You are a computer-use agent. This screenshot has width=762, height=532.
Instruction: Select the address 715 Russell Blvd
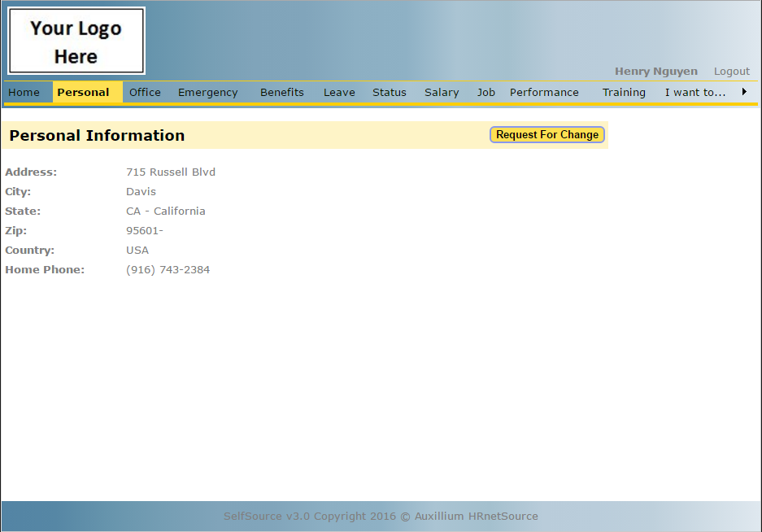click(171, 172)
